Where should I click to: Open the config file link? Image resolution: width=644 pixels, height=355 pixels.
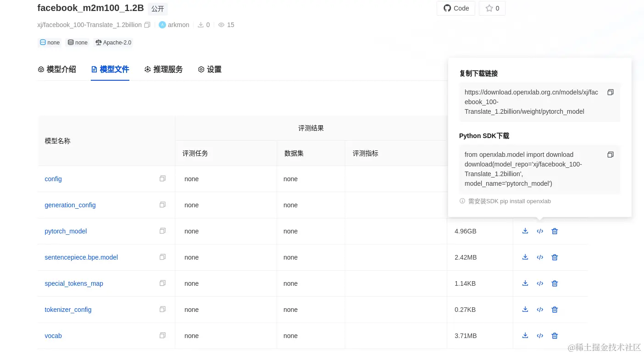coord(53,179)
